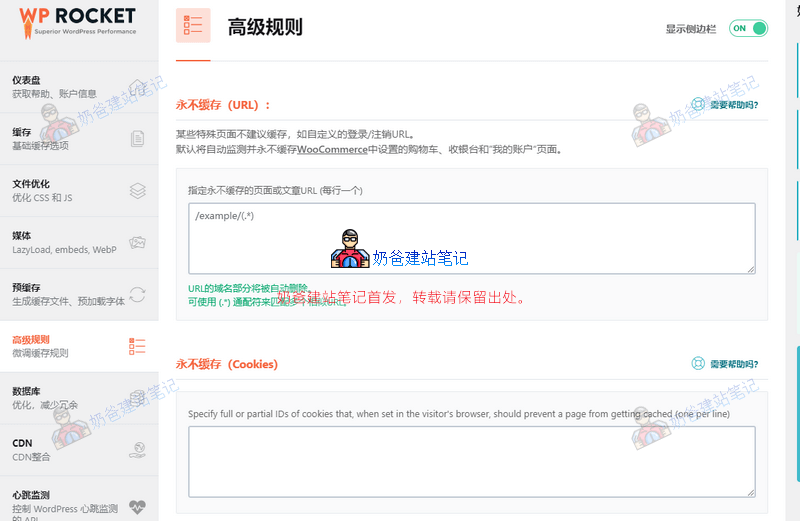Open the 文件优化 menu item
The image size is (800, 521).
point(79,191)
